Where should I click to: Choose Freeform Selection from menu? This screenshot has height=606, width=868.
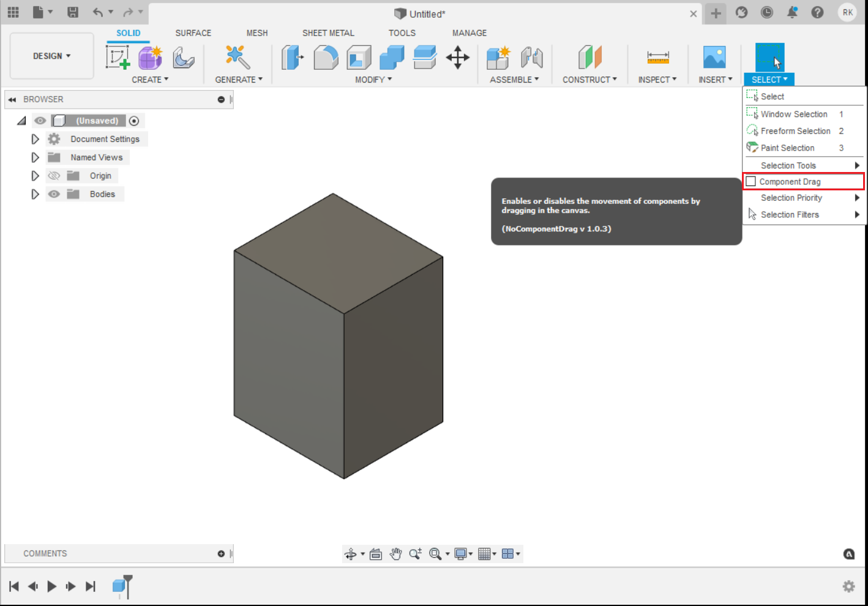[x=795, y=131]
